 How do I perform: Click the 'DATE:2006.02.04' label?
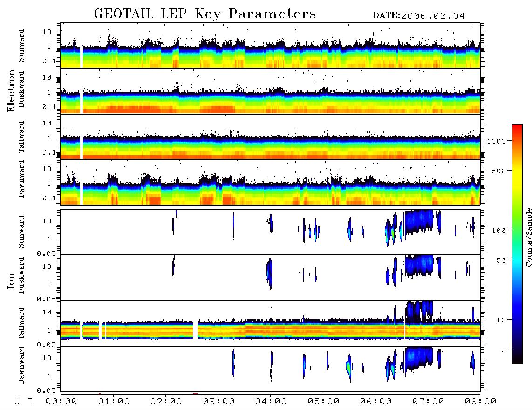coord(419,16)
